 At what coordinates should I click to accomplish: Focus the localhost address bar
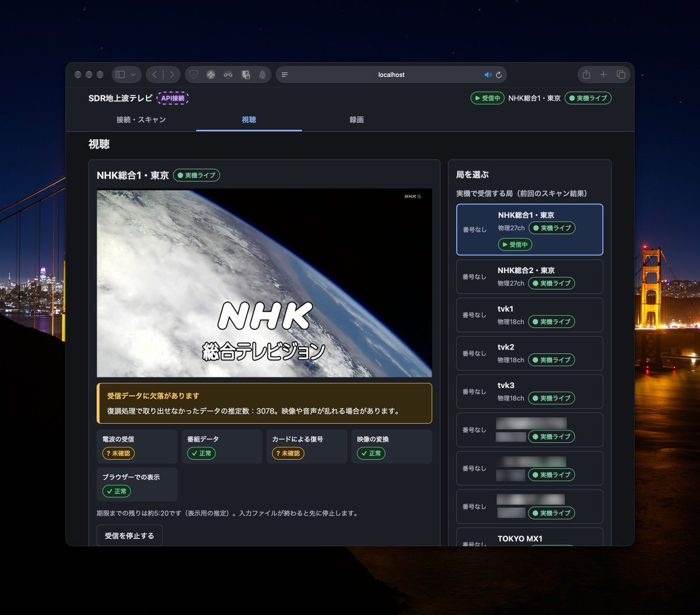point(391,75)
